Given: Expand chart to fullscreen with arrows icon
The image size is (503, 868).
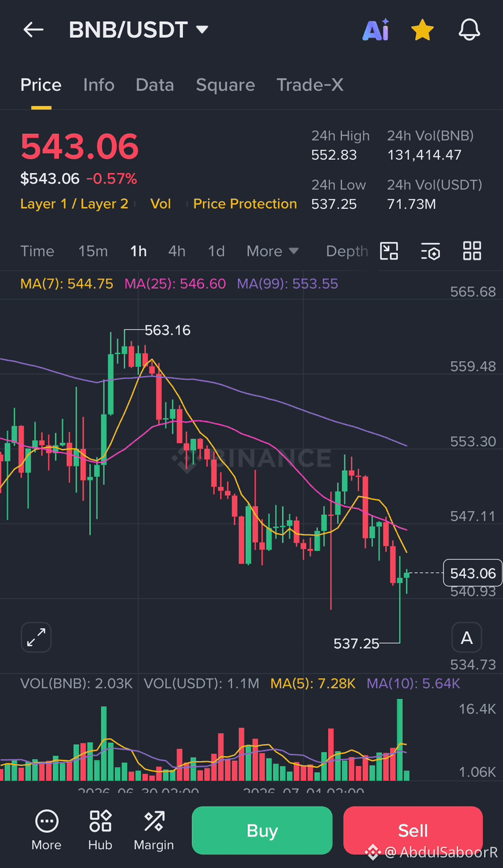Looking at the screenshot, I should pyautogui.click(x=36, y=638).
